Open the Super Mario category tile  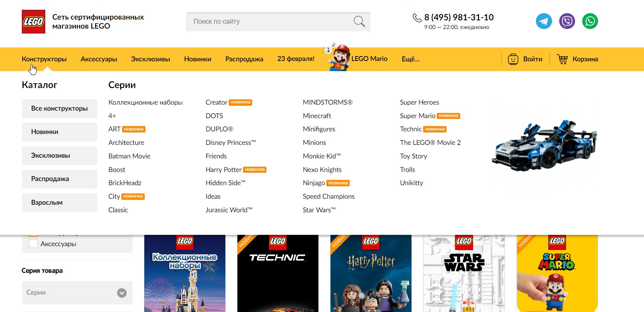557,273
